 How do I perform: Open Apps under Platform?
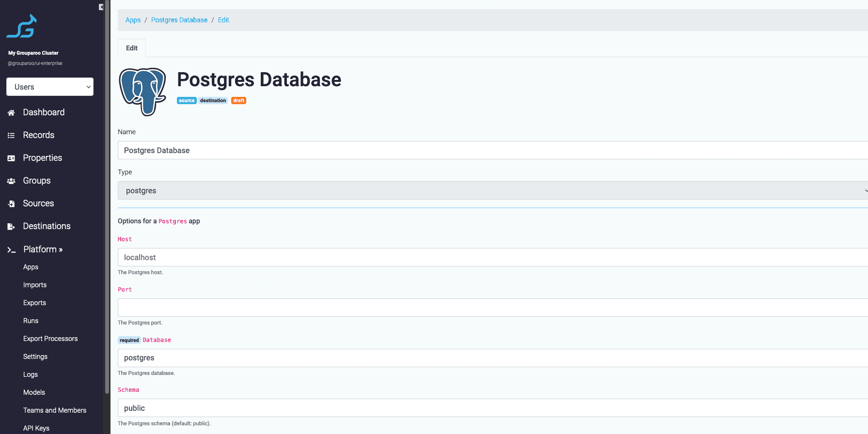click(x=31, y=267)
